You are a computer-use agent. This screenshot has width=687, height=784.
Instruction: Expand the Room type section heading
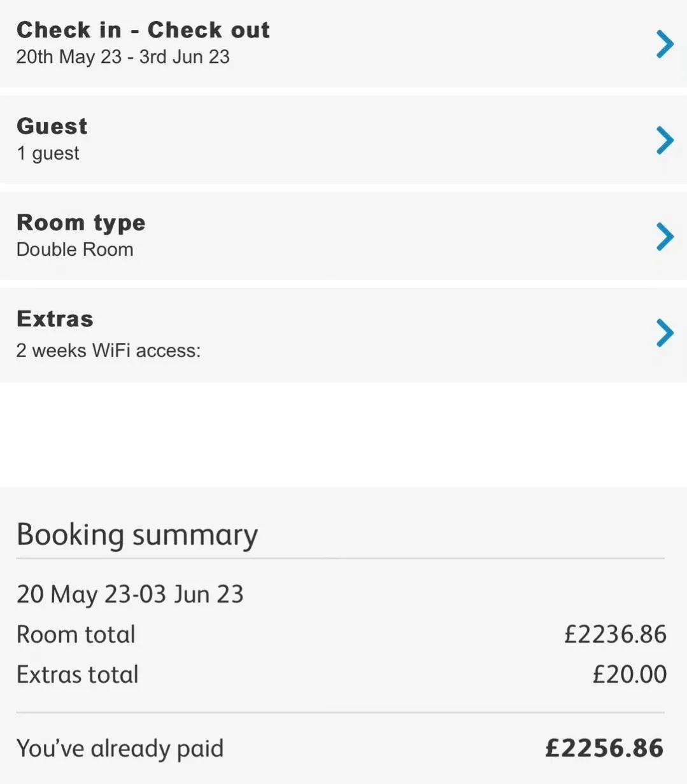pos(81,223)
